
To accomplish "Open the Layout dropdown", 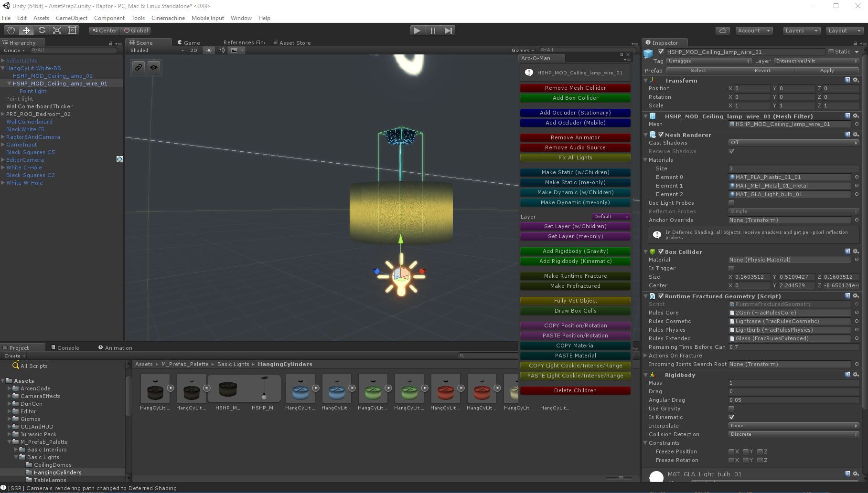I will click(845, 31).
